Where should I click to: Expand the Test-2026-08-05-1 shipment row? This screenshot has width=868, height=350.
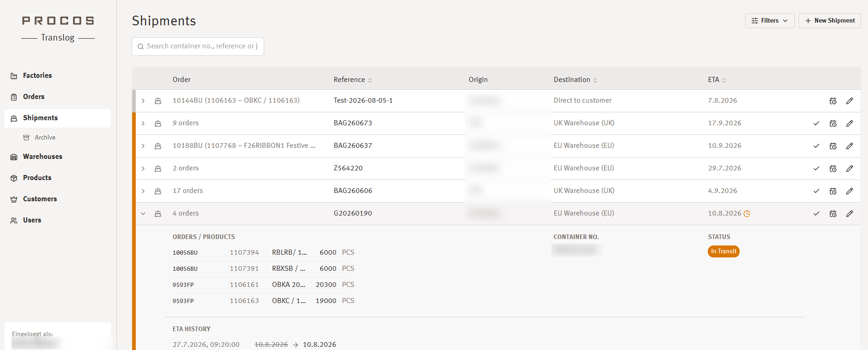[x=143, y=101]
